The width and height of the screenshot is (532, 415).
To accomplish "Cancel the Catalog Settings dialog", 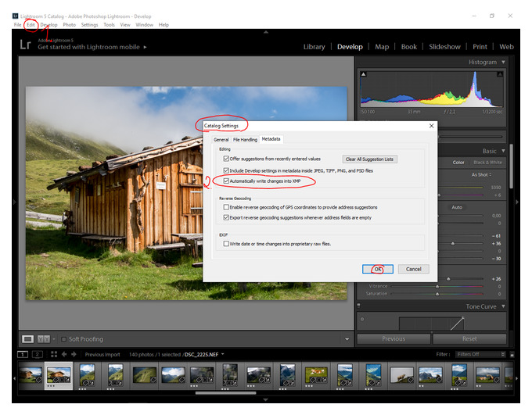I will 414,269.
